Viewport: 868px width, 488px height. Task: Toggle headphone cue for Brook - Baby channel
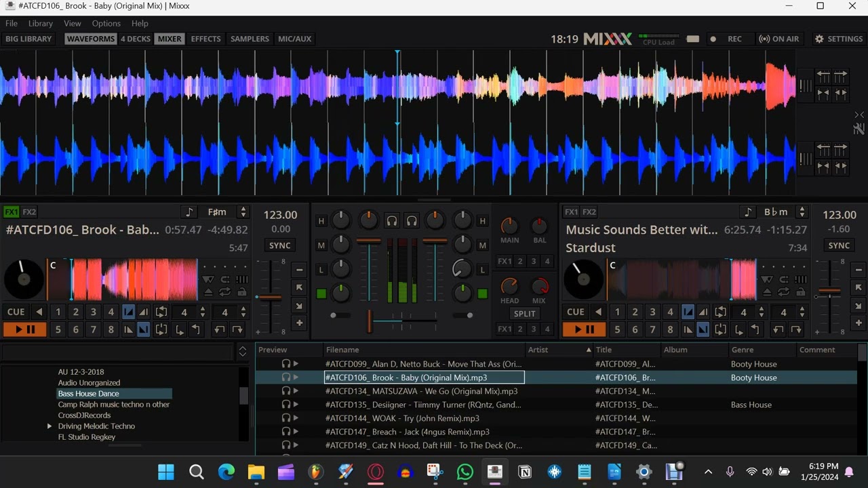click(x=392, y=221)
